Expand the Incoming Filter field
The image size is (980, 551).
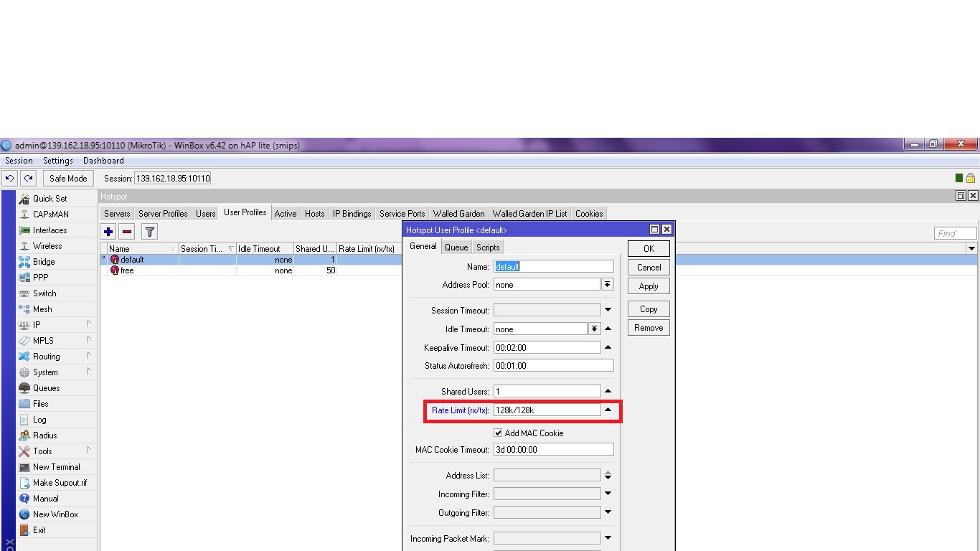point(608,494)
